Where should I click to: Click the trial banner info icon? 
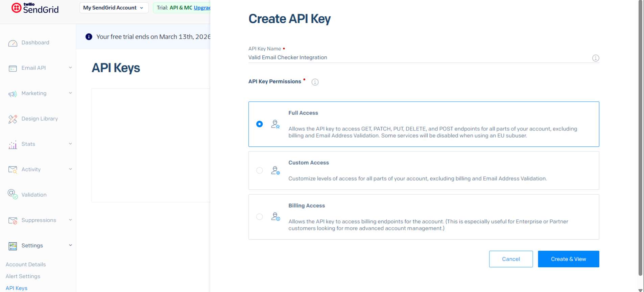[89, 36]
